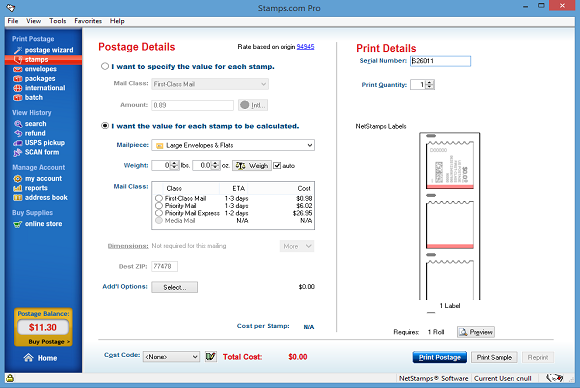This screenshot has width=580, height=388.
Task: Open the USPS pickup truck icon
Action: point(18,143)
